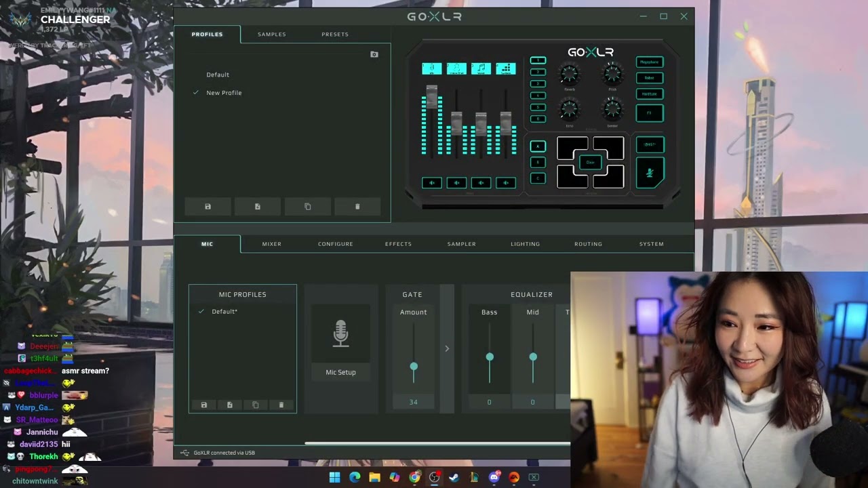Click the Reverb knob

click(x=570, y=74)
